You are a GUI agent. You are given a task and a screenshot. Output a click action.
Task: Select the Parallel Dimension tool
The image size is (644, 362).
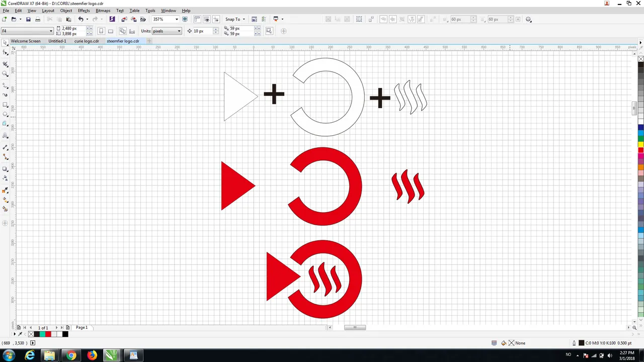pyautogui.click(x=5, y=147)
